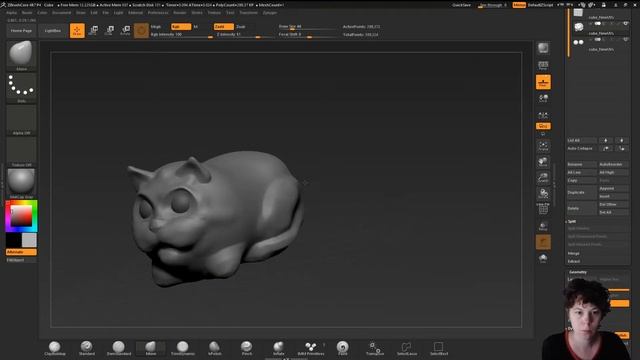This screenshot has height=360, width=640.
Task: Click the gray main color swatch
Action: [29, 240]
